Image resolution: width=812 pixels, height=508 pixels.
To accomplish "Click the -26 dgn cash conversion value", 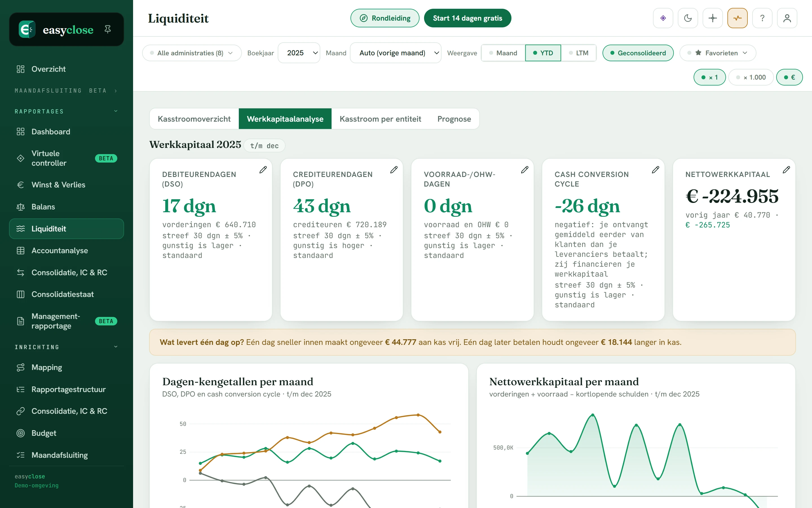I will pos(587,206).
